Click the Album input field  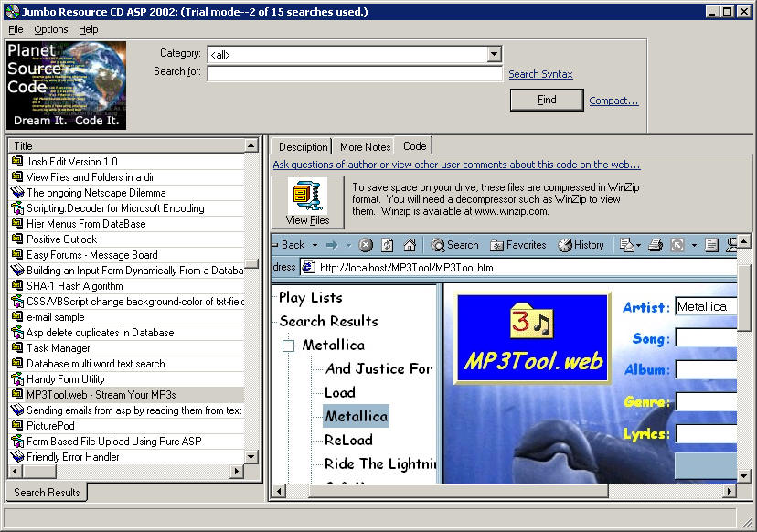pos(706,370)
